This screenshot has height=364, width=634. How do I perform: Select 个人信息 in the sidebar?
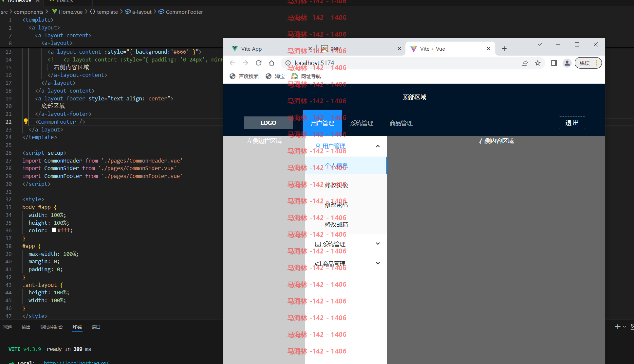click(x=346, y=165)
